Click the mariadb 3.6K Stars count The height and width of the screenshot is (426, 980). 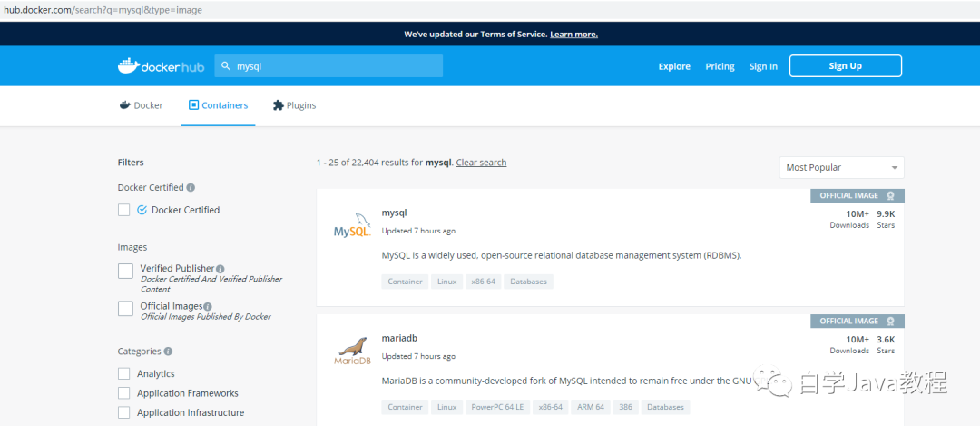[x=886, y=344]
